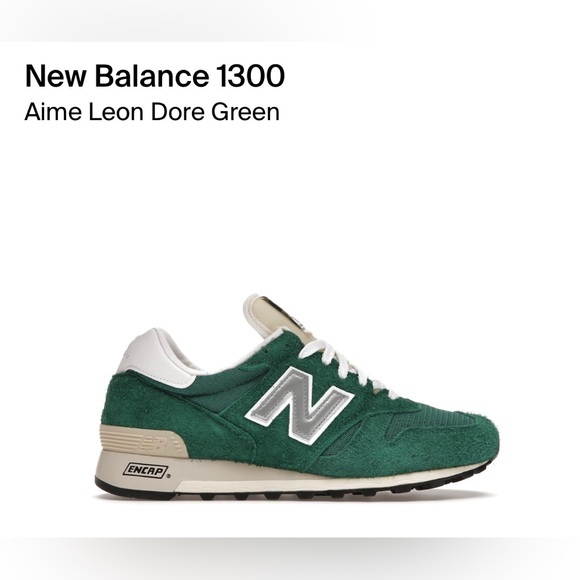The image size is (580, 580).
Task: Click the white leather heel tab
Action: (x=155, y=357)
